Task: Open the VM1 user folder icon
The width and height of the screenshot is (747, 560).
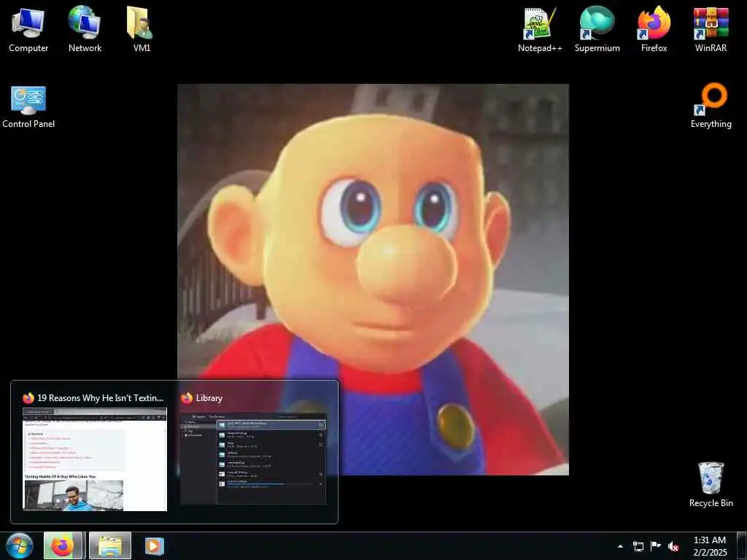Action: tap(141, 29)
